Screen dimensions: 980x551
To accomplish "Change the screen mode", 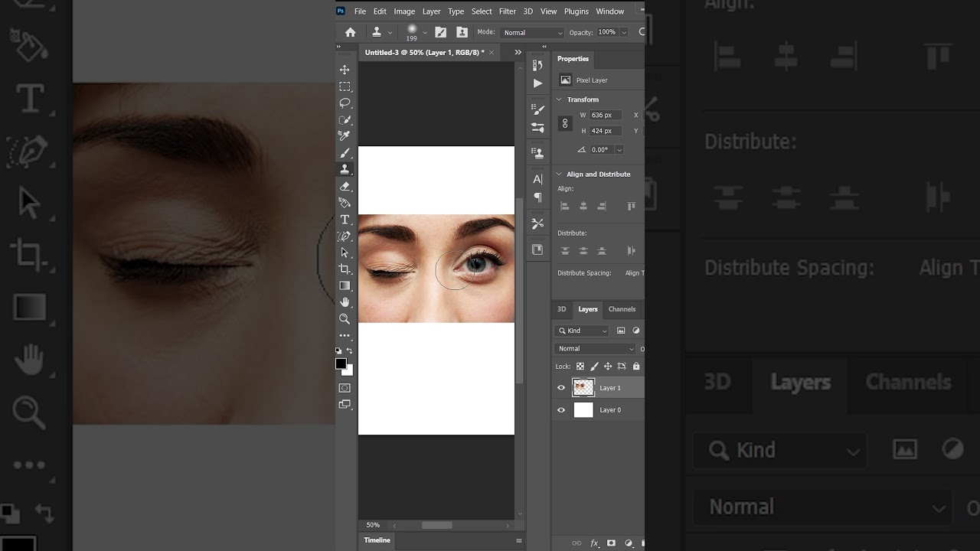I will tap(345, 404).
